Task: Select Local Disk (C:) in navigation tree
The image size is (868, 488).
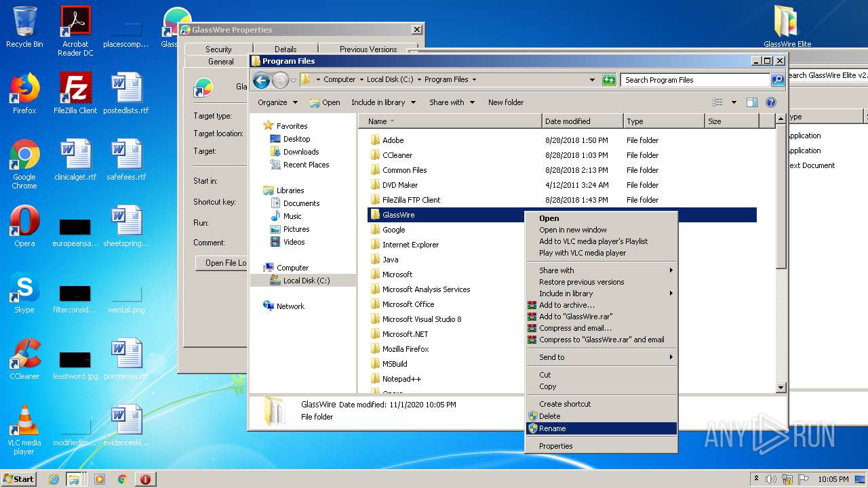Action: [x=303, y=281]
